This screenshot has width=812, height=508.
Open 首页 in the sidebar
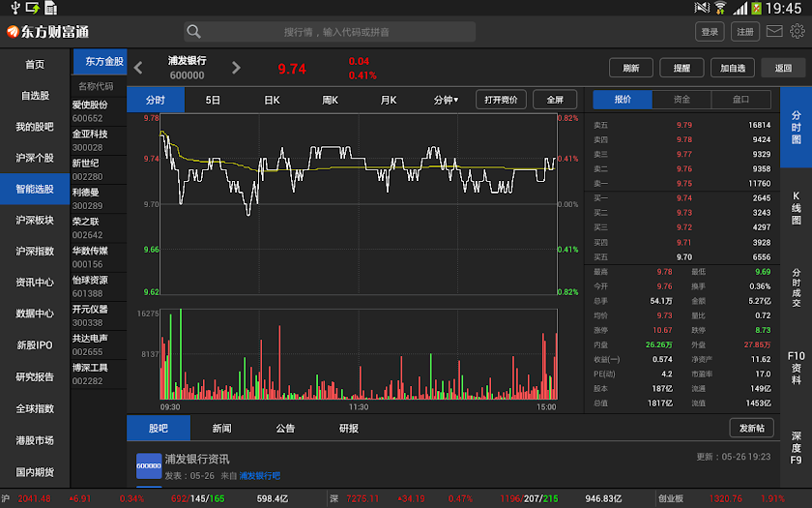click(35, 64)
